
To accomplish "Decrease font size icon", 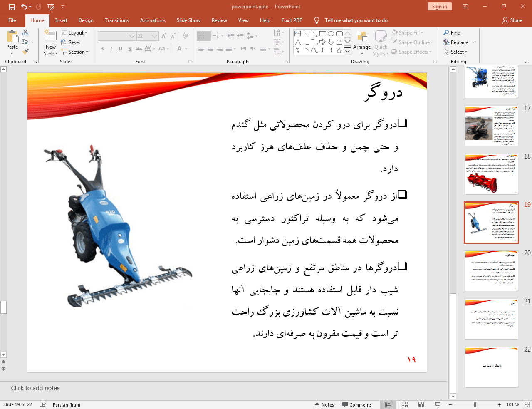I will click(173, 36).
